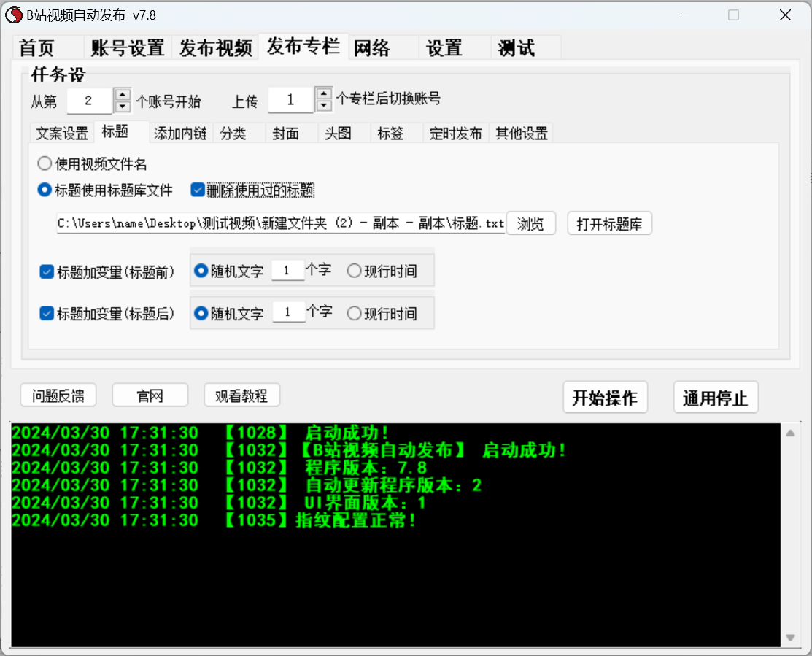Viewport: 812px width, 656px height.
Task: Go to the 网络 tab
Action: pyautogui.click(x=383, y=48)
